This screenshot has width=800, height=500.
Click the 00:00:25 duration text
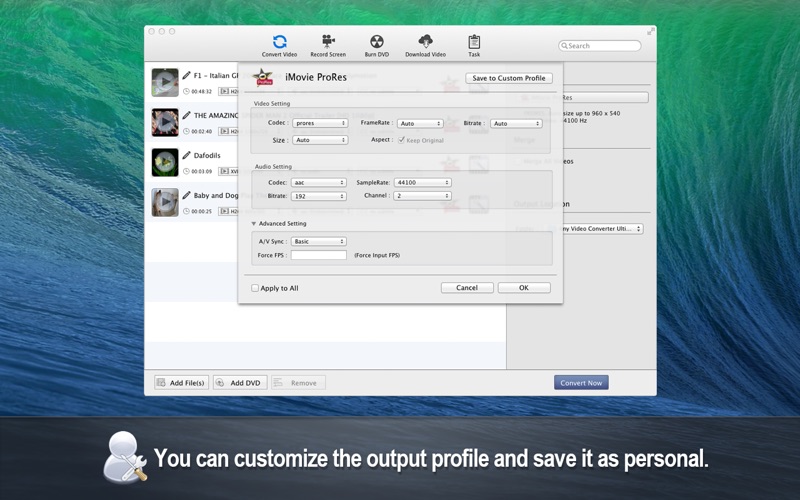202,211
